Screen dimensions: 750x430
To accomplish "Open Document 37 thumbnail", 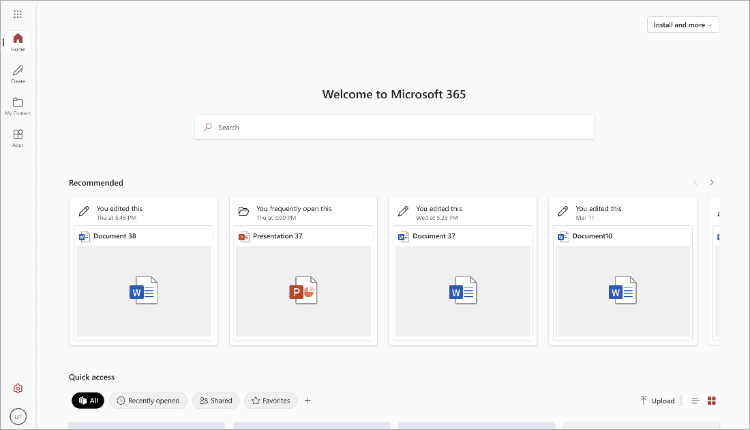I will pos(463,291).
